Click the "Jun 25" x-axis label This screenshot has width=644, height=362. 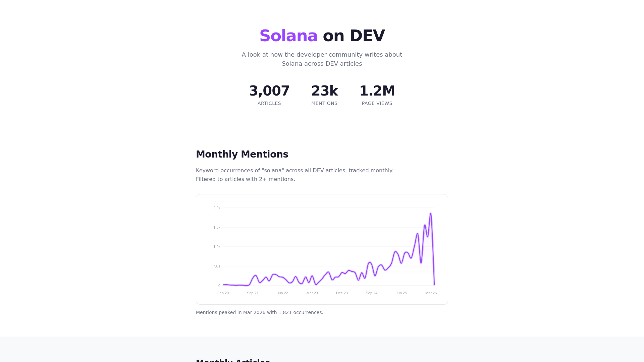(x=401, y=293)
